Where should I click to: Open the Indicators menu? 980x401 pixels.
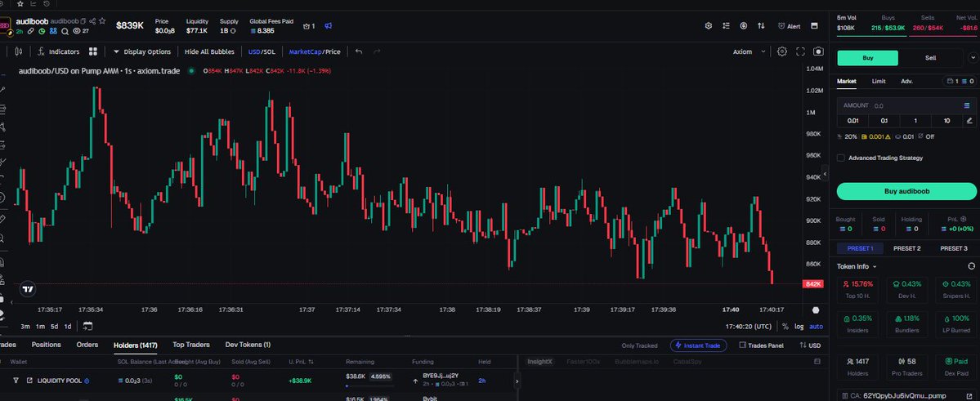point(58,51)
